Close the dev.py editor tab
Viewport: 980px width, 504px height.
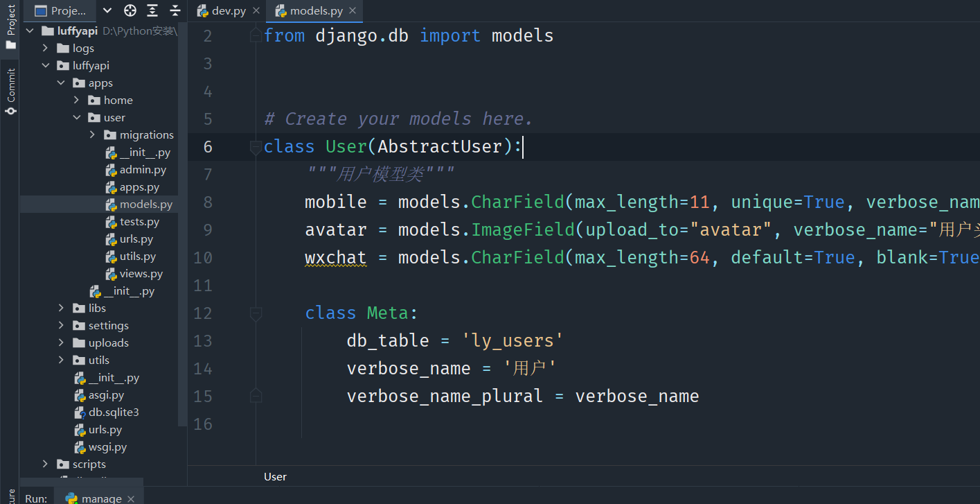pos(256,11)
